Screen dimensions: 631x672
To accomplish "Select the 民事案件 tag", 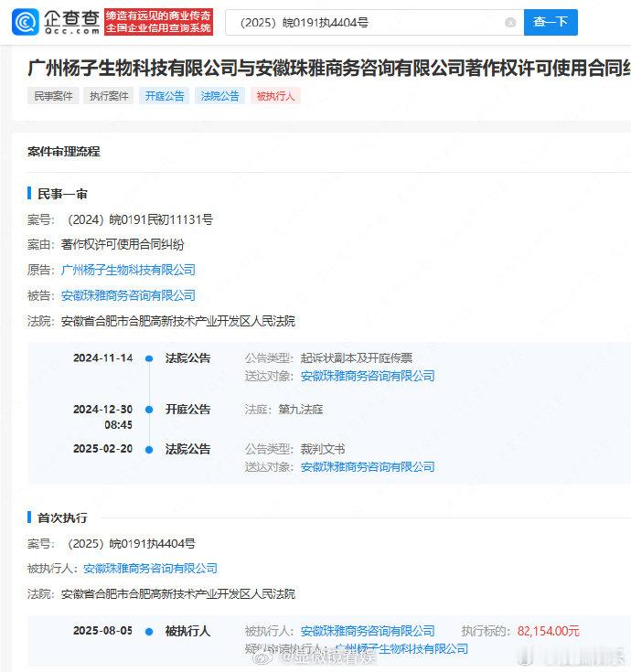I will pyautogui.click(x=53, y=96).
